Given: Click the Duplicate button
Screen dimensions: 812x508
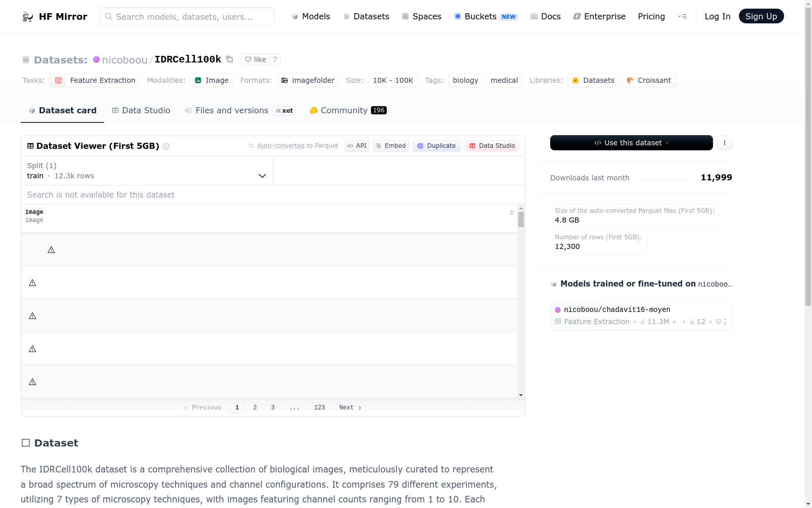Looking at the screenshot, I should tap(436, 146).
